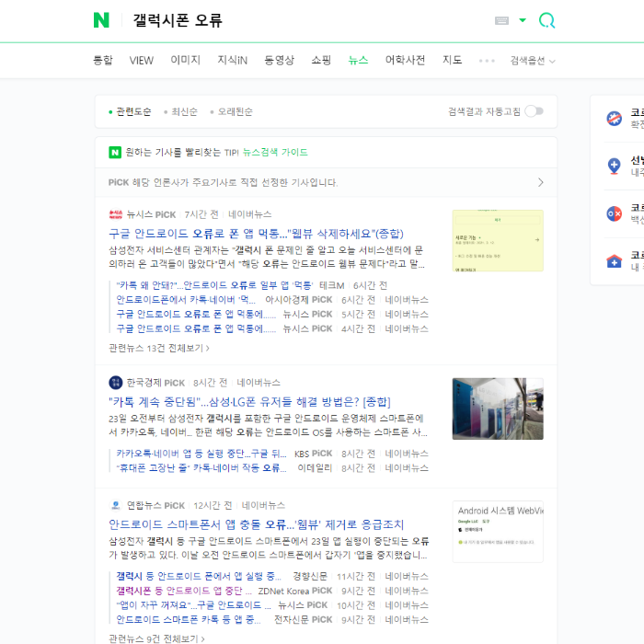644x644 pixels.
Task: Open the 네이버뉴스 link beside 한국경제 8시간 전
Action: click(259, 383)
